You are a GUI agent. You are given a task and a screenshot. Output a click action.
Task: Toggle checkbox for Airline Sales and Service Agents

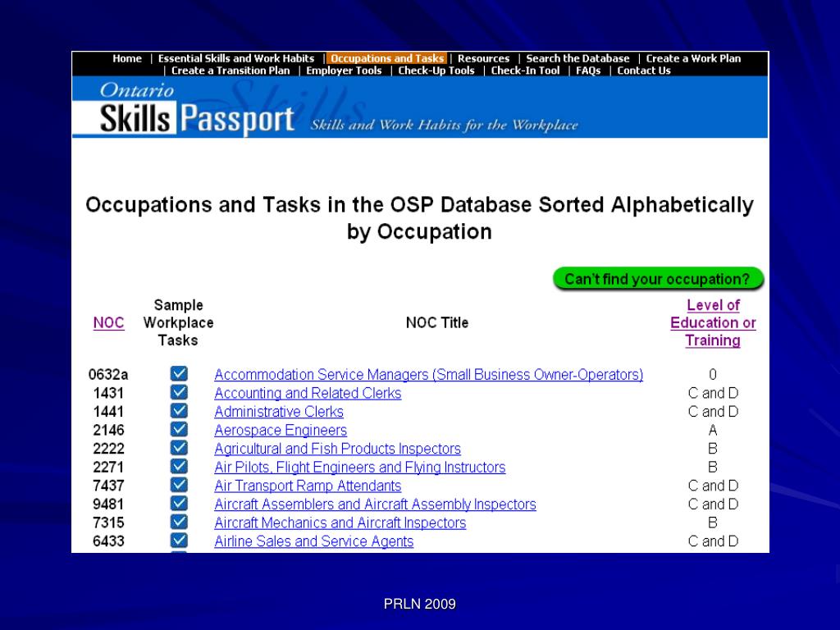point(179,540)
